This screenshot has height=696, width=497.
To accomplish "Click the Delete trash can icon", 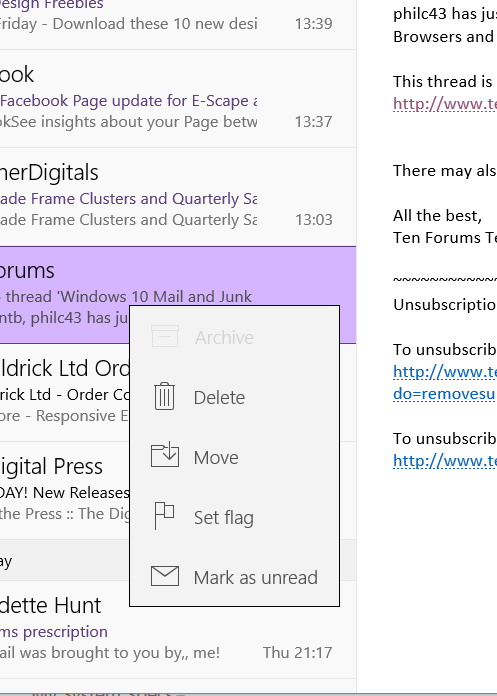I will (x=165, y=396).
